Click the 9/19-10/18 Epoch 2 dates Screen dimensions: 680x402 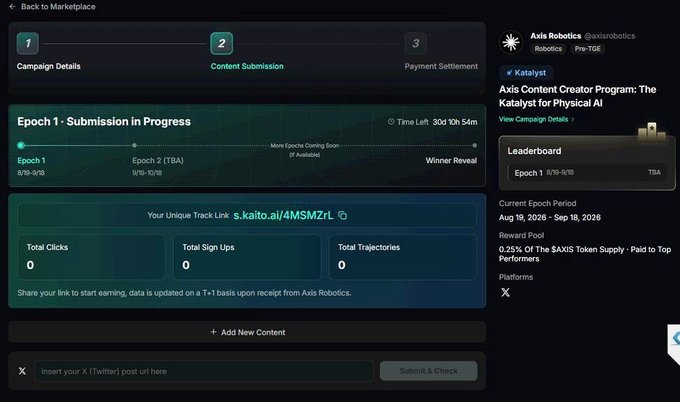pos(147,173)
